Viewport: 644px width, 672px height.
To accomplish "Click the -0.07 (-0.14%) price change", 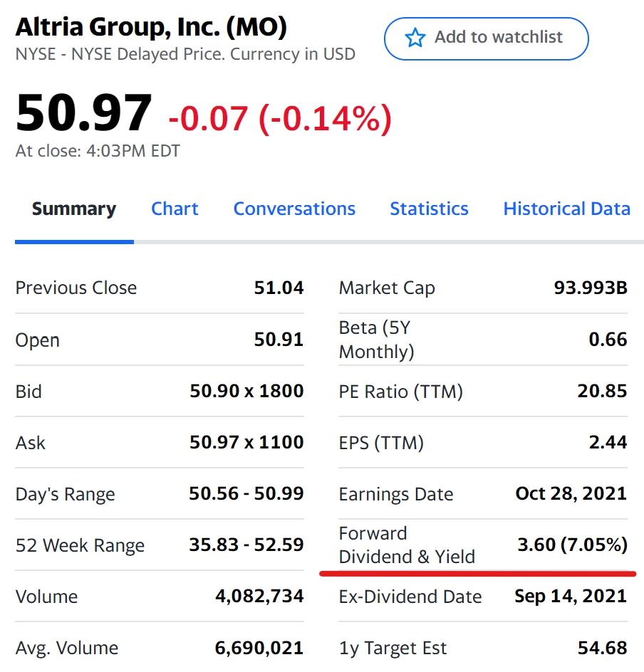I will pos(280,119).
